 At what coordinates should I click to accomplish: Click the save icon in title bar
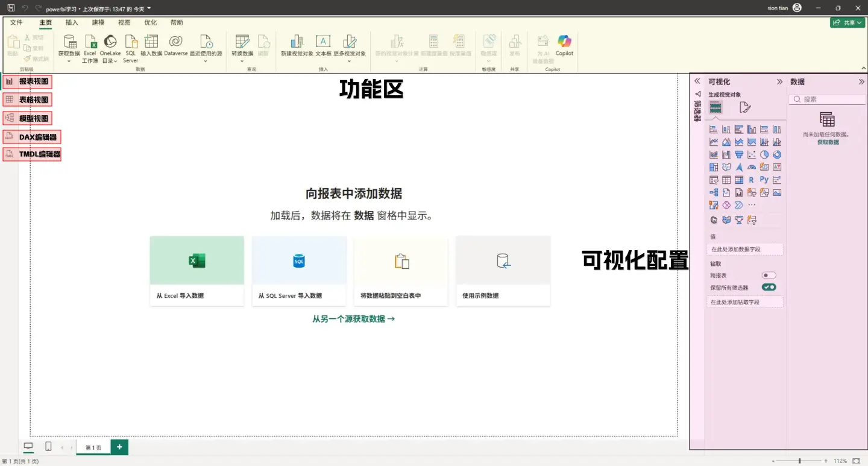11,8
